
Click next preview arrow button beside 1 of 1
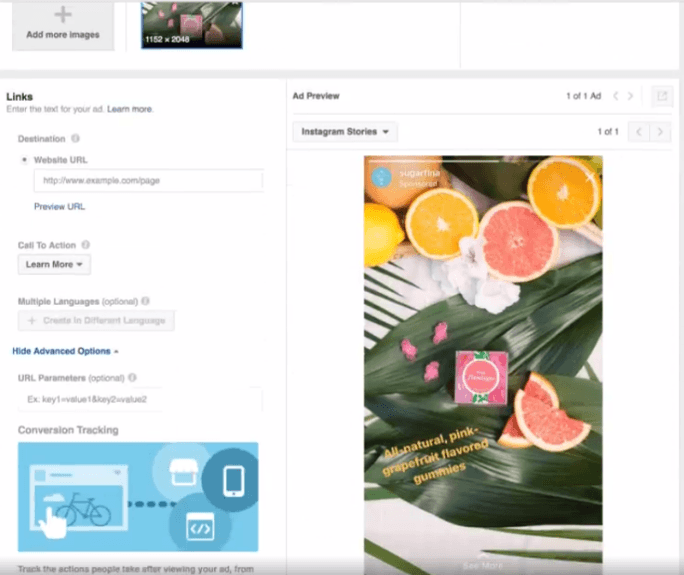pyautogui.click(x=660, y=132)
